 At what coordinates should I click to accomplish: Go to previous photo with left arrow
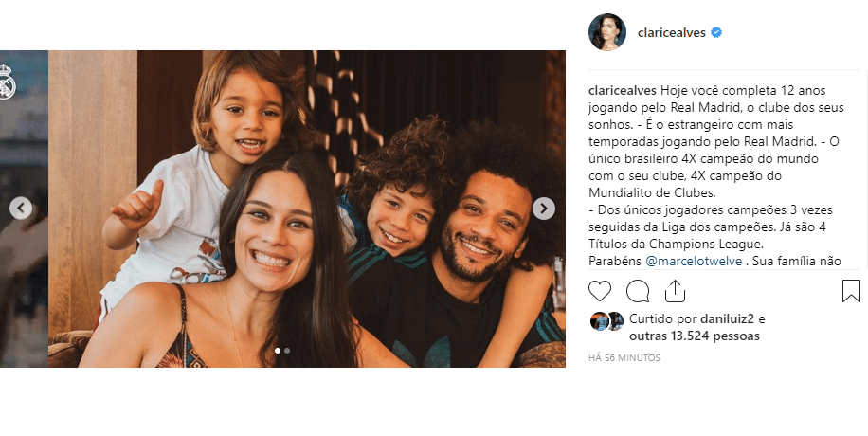tap(21, 209)
